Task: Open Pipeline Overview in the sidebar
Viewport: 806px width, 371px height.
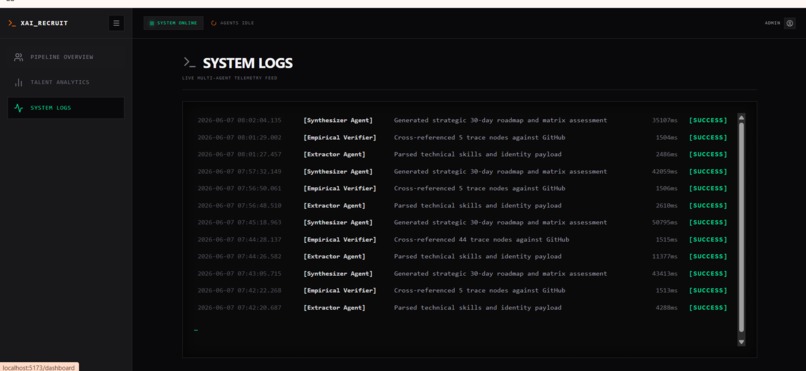Action: 66,57
